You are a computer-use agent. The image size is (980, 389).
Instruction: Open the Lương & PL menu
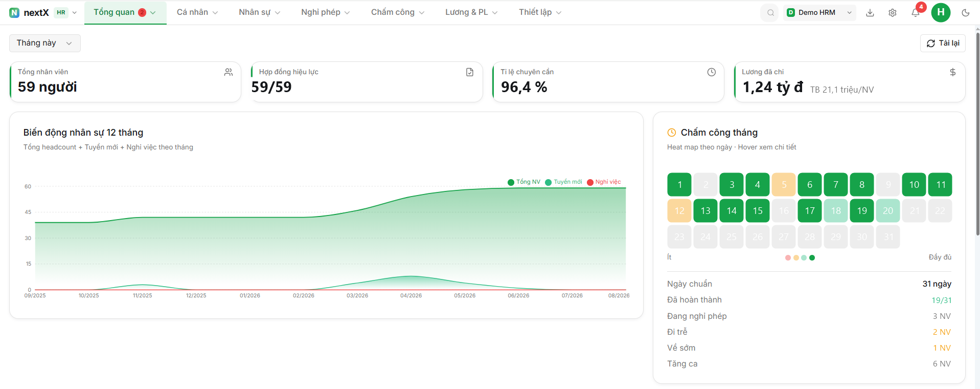tap(471, 12)
